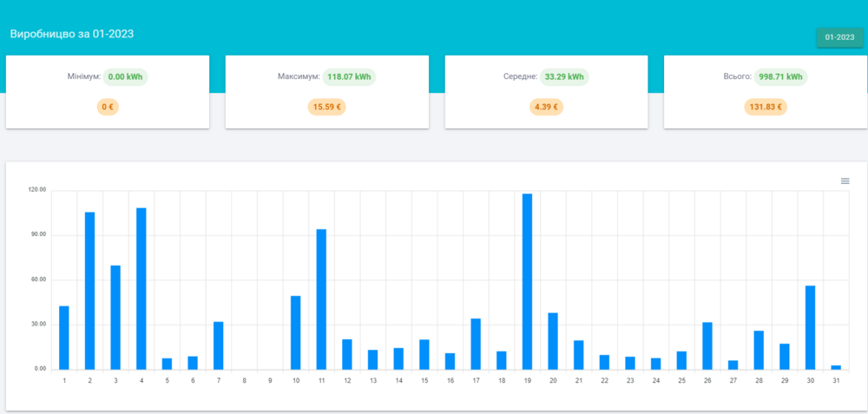
Task: Select the bar for day 17
Action: pos(476,344)
